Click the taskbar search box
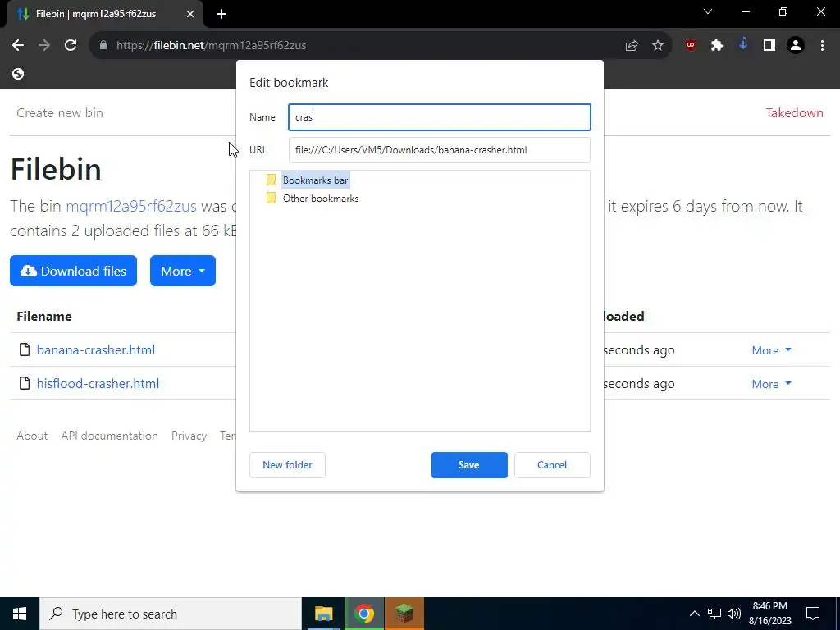Viewport: 840px width, 630px height. pos(171,614)
